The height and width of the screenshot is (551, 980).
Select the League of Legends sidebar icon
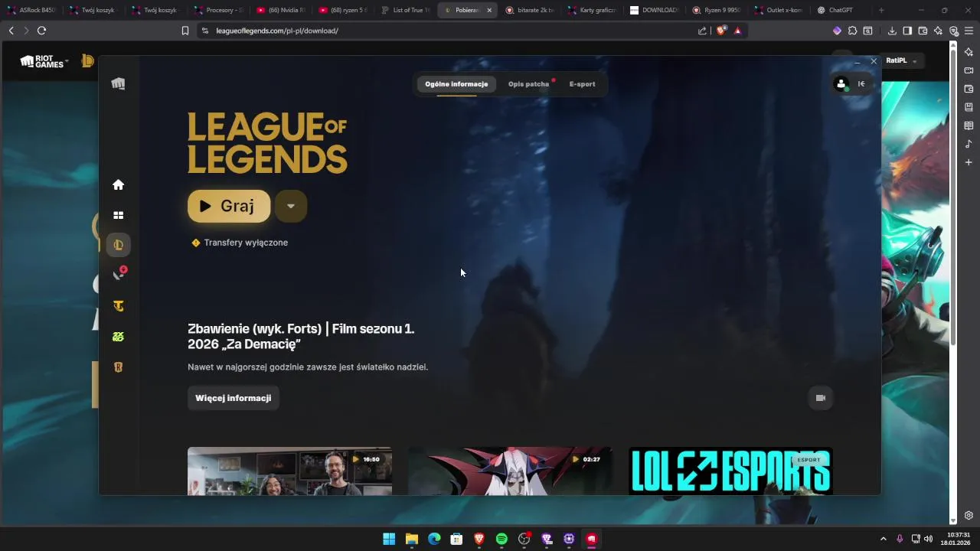click(119, 245)
